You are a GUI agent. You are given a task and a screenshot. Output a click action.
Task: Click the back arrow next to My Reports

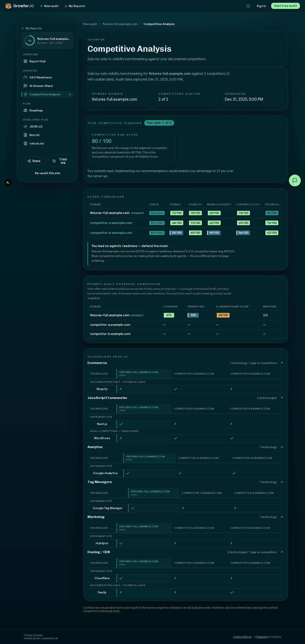coord(23,29)
